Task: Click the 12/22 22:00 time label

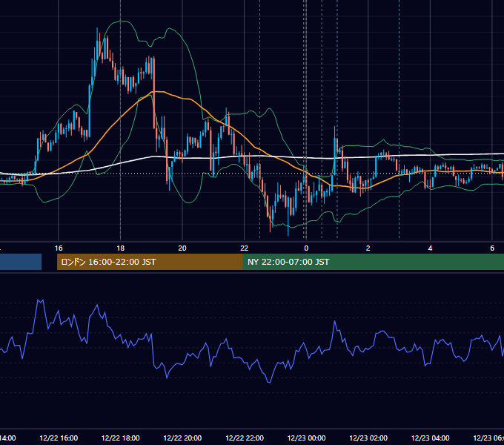Action: click(245, 438)
